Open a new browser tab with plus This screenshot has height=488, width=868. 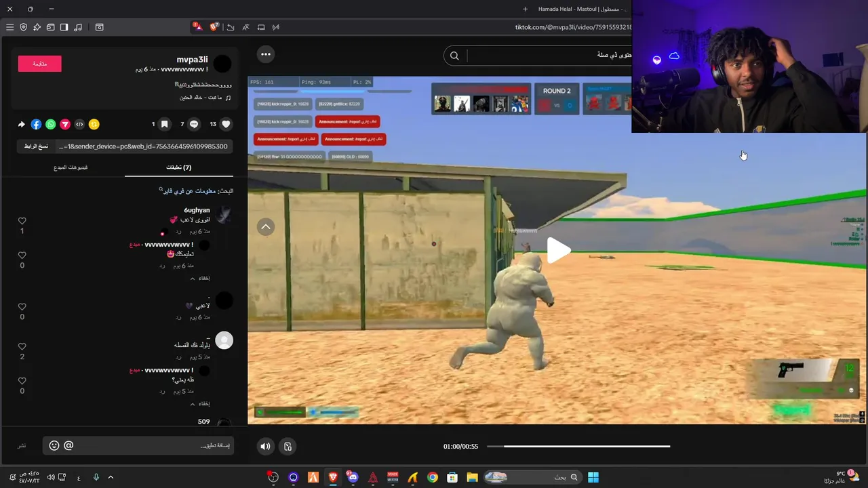(525, 9)
